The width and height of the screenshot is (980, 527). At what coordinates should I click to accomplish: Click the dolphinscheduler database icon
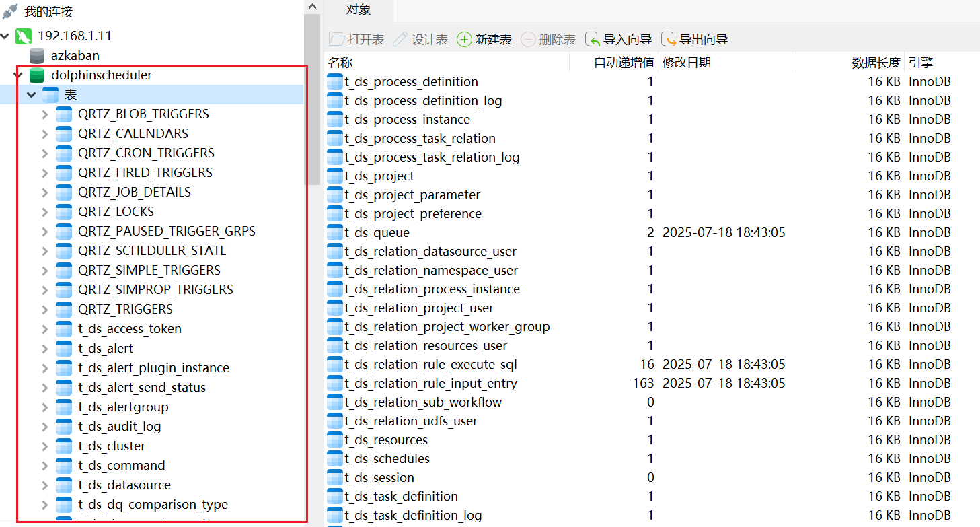[x=37, y=75]
